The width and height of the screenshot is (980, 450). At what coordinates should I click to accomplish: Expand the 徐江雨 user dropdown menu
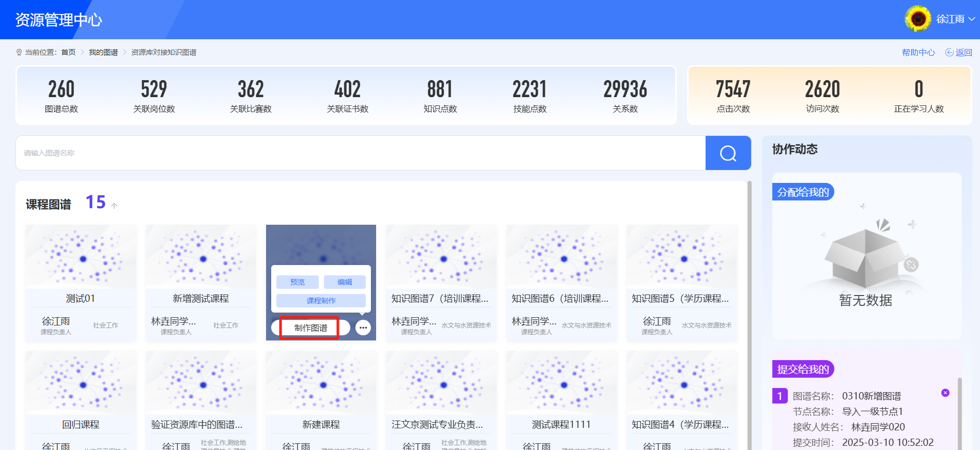[x=971, y=19]
